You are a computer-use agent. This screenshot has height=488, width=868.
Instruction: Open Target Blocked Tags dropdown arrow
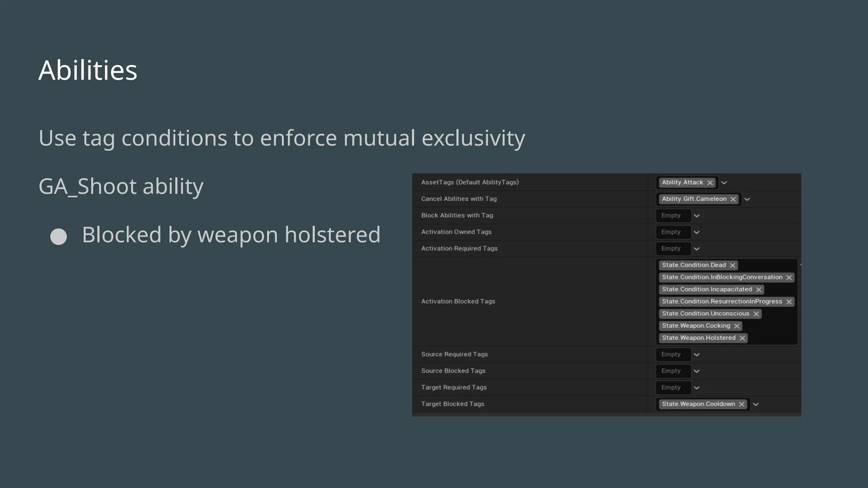[755, 404]
